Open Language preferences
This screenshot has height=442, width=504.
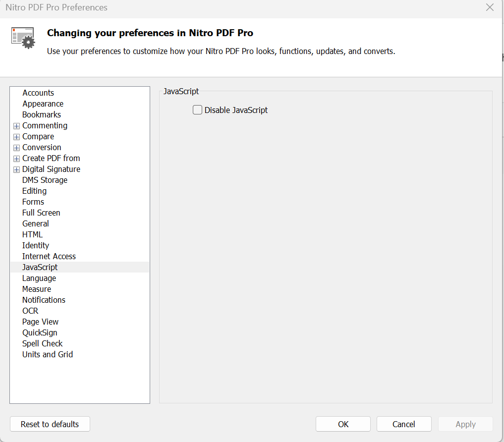coord(39,278)
